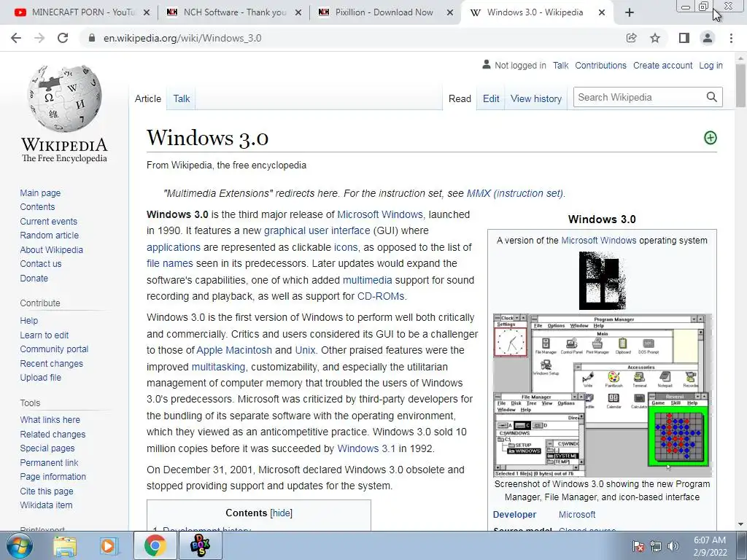
Task: Click the Wikipedia search magnifier icon
Action: (712, 97)
